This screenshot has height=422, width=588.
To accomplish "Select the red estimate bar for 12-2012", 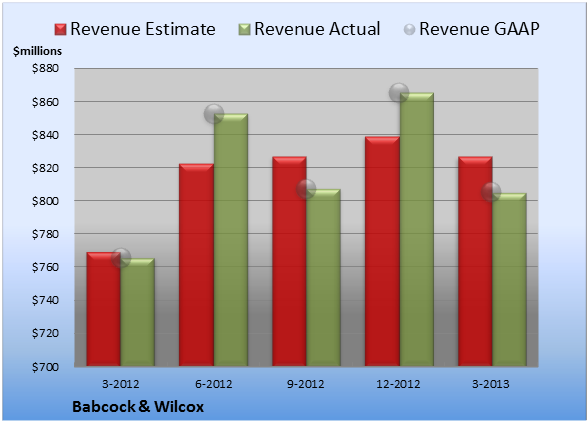I will click(382, 251).
